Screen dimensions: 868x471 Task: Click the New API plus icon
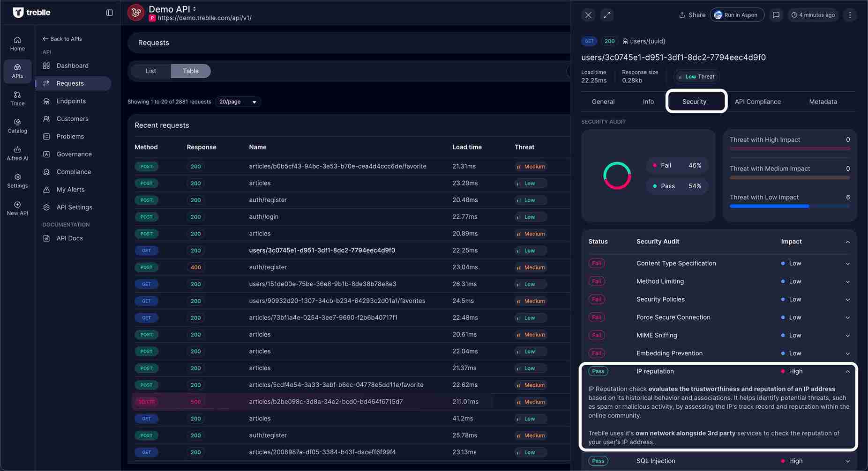[x=17, y=205]
